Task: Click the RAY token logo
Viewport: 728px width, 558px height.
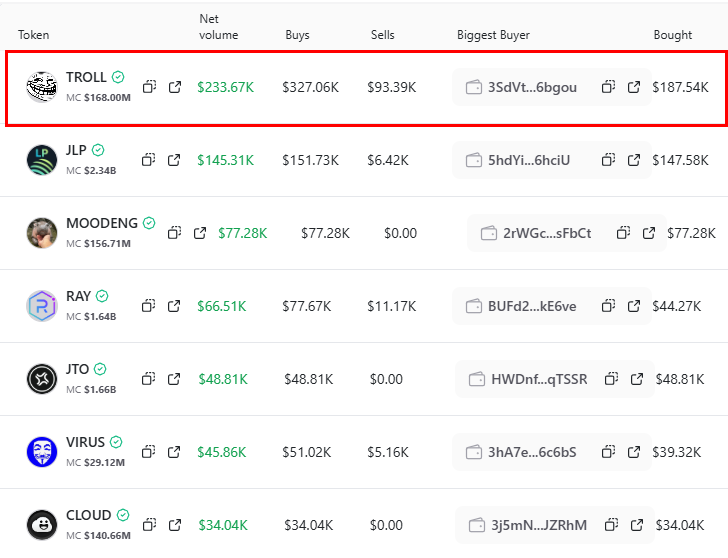Action: [x=42, y=306]
